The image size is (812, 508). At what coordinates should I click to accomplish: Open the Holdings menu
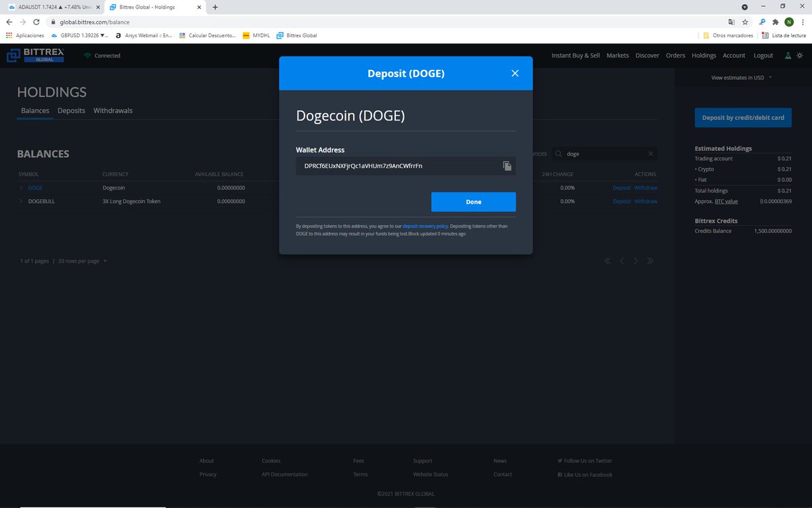tap(704, 56)
